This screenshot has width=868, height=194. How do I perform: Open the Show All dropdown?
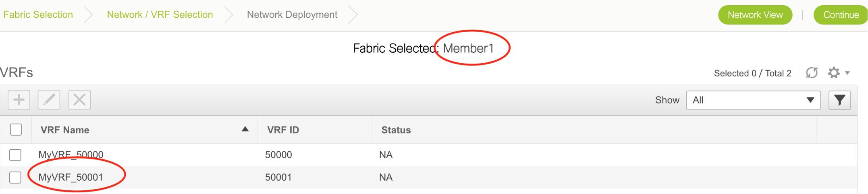tap(753, 100)
